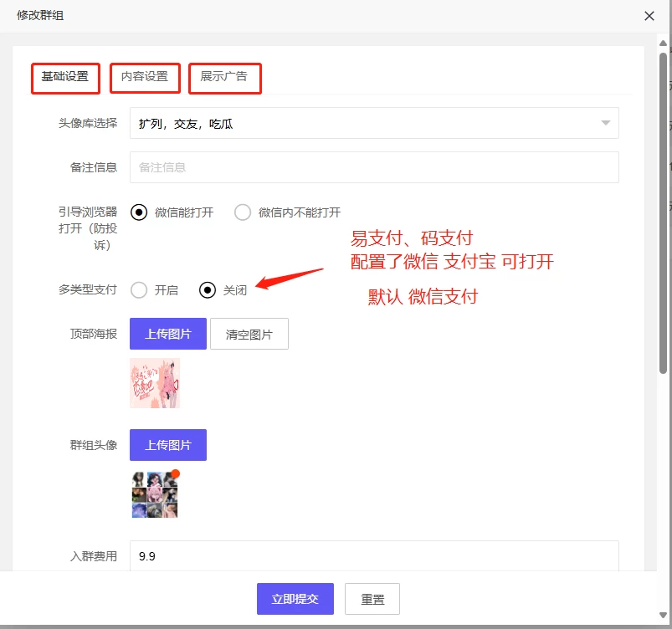
Task: Enable 多类型支付 with the 开启 radio
Action: pos(140,290)
